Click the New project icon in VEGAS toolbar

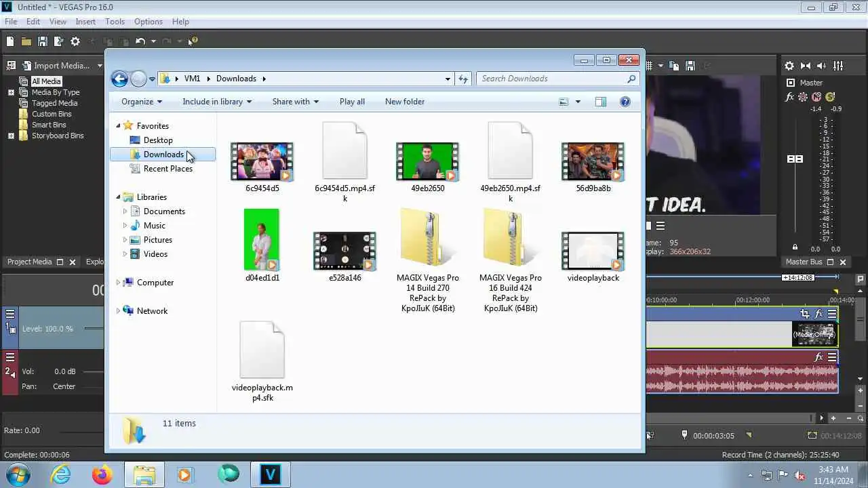(9, 41)
